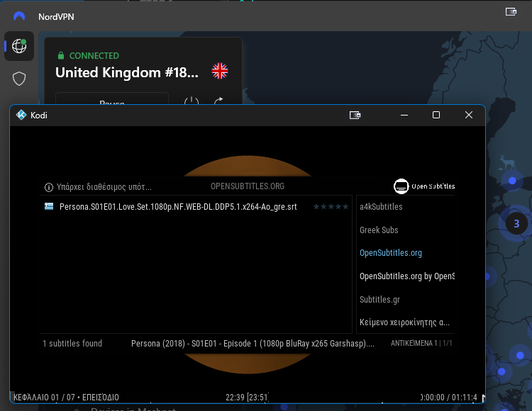Viewport: 532px width, 411px height.
Task: Click the green lock icon next to CONNECTED
Action: point(61,55)
